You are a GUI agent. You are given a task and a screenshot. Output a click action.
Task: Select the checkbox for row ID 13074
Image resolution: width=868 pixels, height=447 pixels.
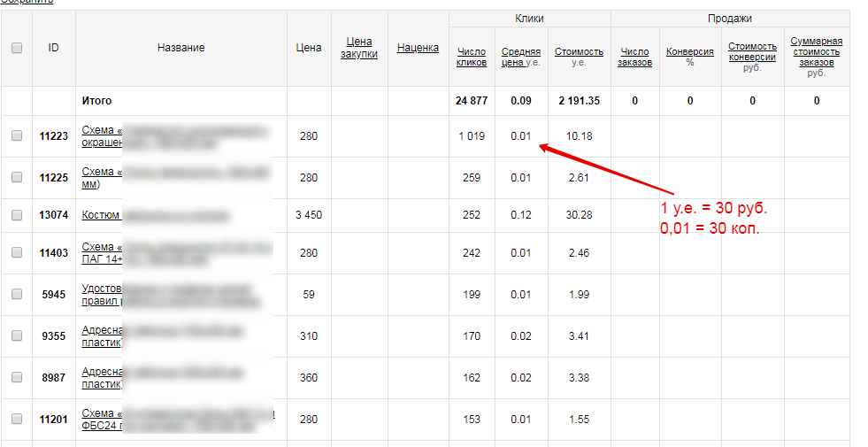tap(17, 215)
